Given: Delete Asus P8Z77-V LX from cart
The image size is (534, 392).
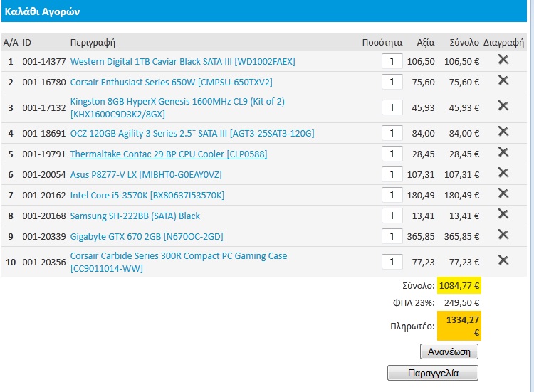Looking at the screenshot, I should (503, 173).
